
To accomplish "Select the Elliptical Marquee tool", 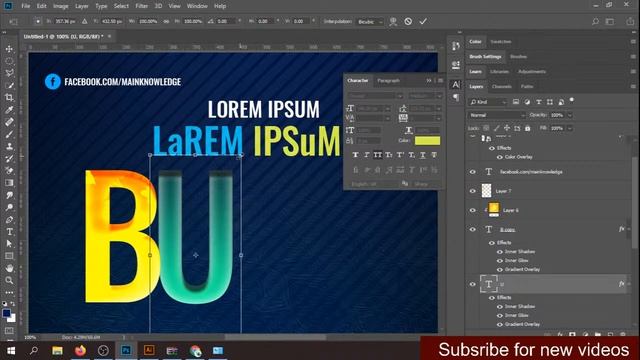I will [9, 61].
